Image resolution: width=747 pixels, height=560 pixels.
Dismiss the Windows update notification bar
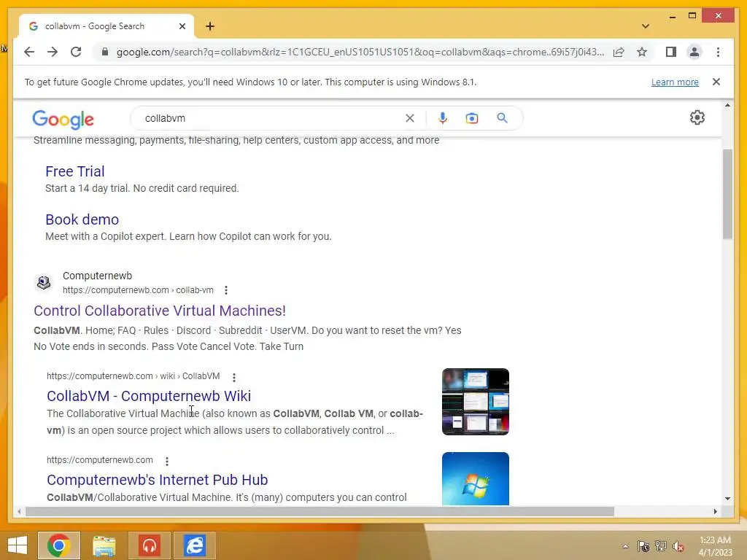tap(716, 82)
